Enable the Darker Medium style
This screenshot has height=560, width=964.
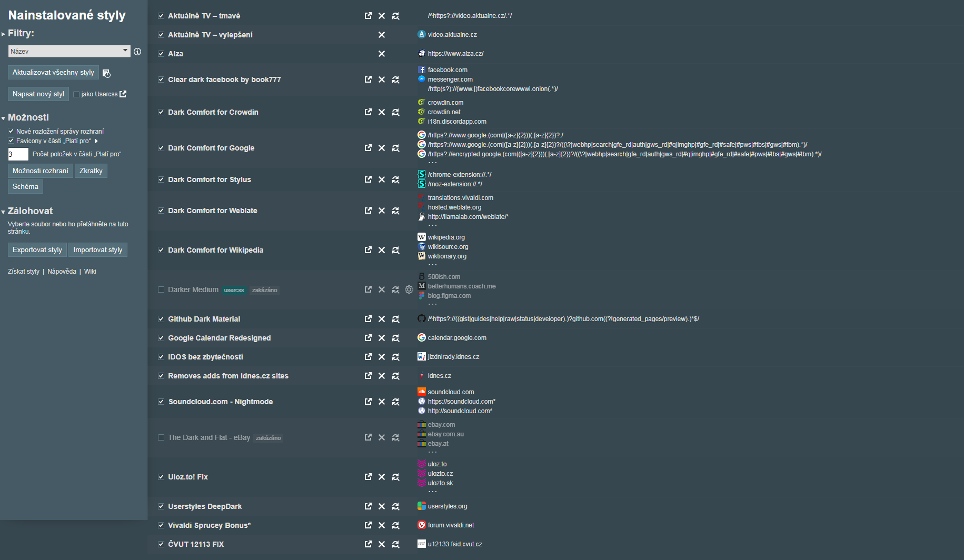(161, 289)
